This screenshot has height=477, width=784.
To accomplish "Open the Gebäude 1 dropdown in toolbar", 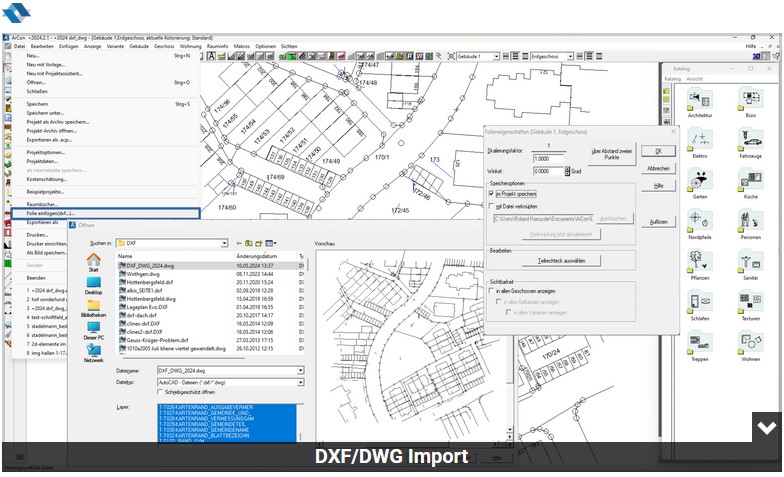I will [x=496, y=56].
